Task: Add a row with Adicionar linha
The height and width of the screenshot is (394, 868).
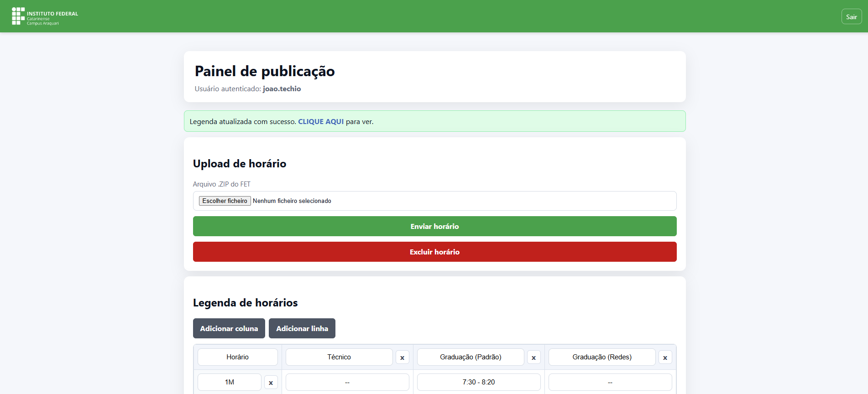Action: coord(302,329)
